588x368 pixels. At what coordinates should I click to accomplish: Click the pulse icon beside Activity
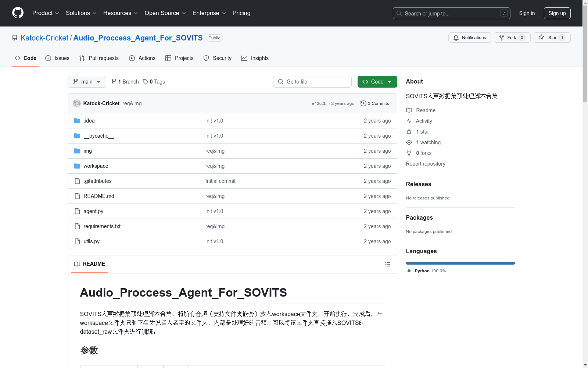click(409, 121)
